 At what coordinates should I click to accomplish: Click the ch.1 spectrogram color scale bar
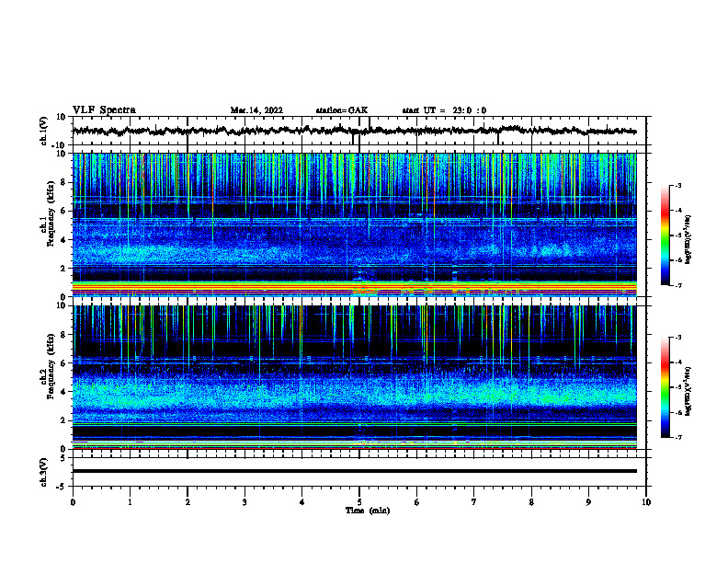click(665, 236)
